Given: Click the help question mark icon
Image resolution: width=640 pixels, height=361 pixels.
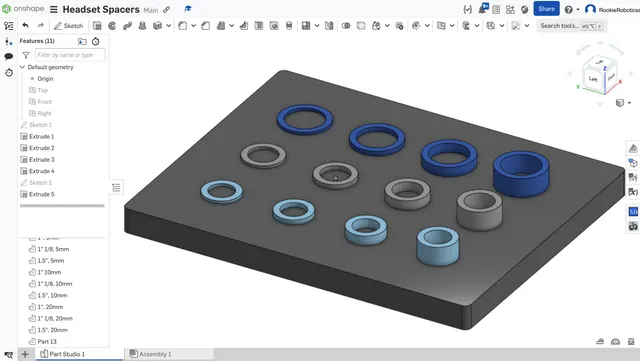Looking at the screenshot, I should coord(569,9).
